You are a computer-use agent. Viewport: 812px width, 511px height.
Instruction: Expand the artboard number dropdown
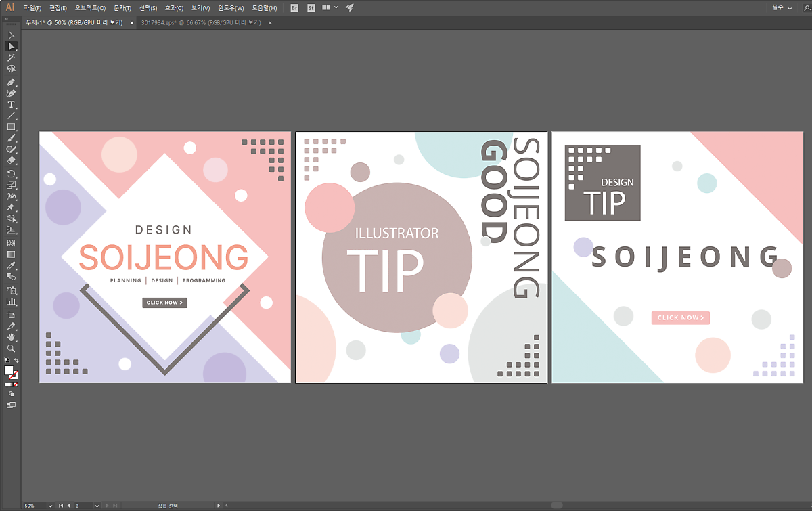(x=97, y=506)
